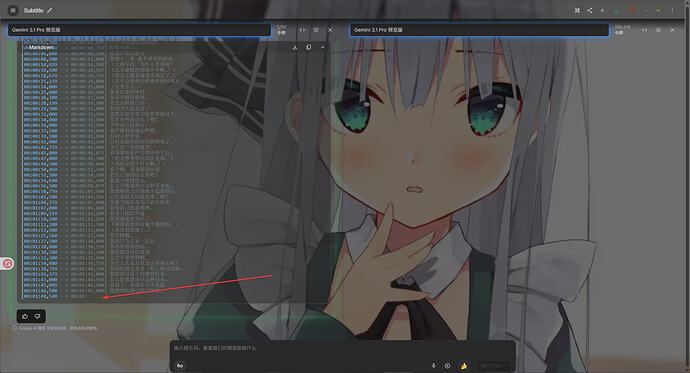Add attachment with the circled plus icon
The image size is (690, 373).
(448, 366)
